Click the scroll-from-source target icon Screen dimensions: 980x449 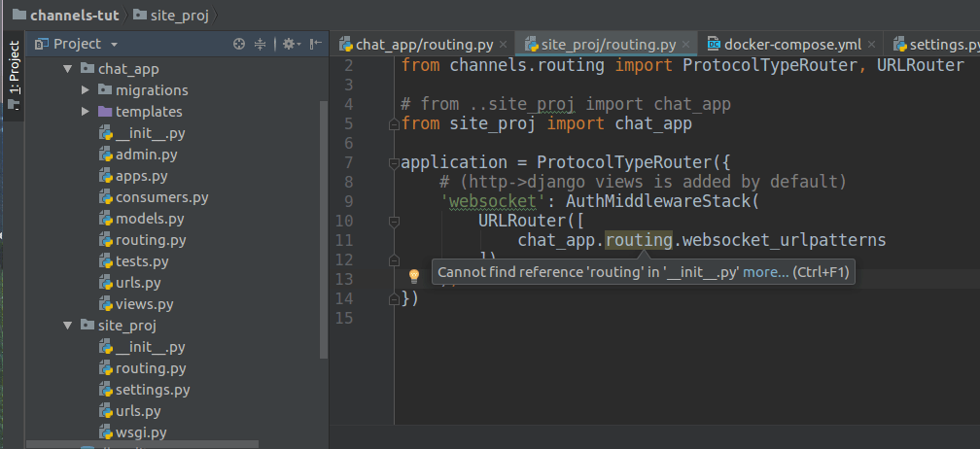pos(239,44)
